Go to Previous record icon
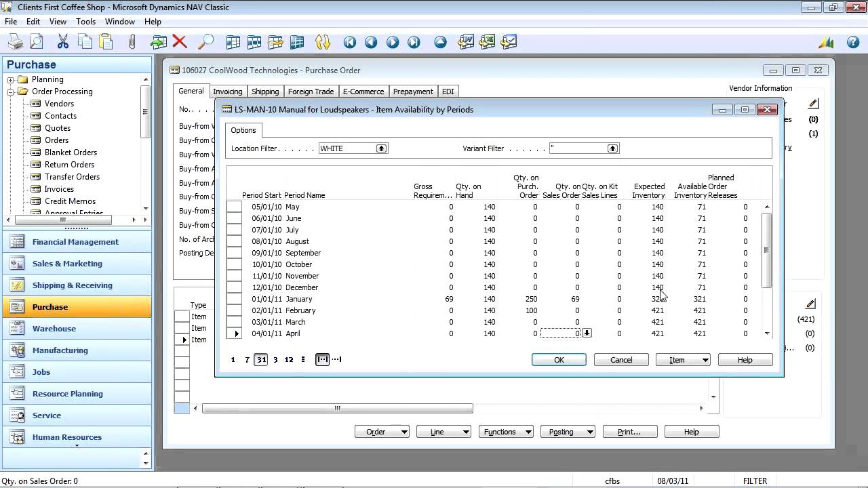Screen dimensions: 868x488 click(x=371, y=42)
